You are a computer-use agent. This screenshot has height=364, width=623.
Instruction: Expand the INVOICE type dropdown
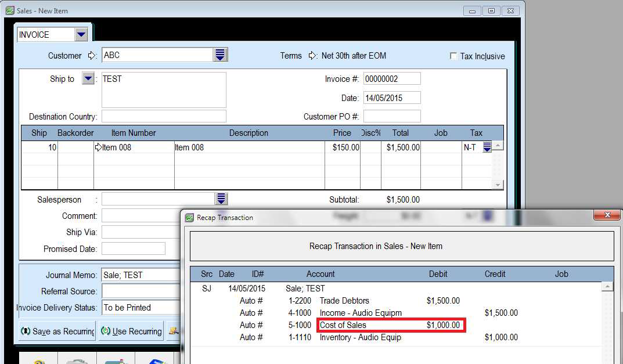(81, 35)
